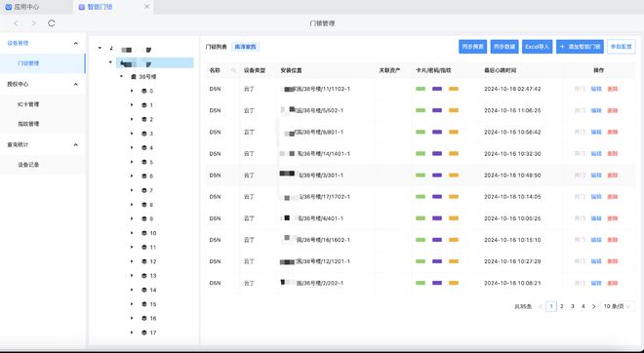This screenshot has height=353, width=644.
Task: Go to page 2 of the list
Action: coord(562,306)
